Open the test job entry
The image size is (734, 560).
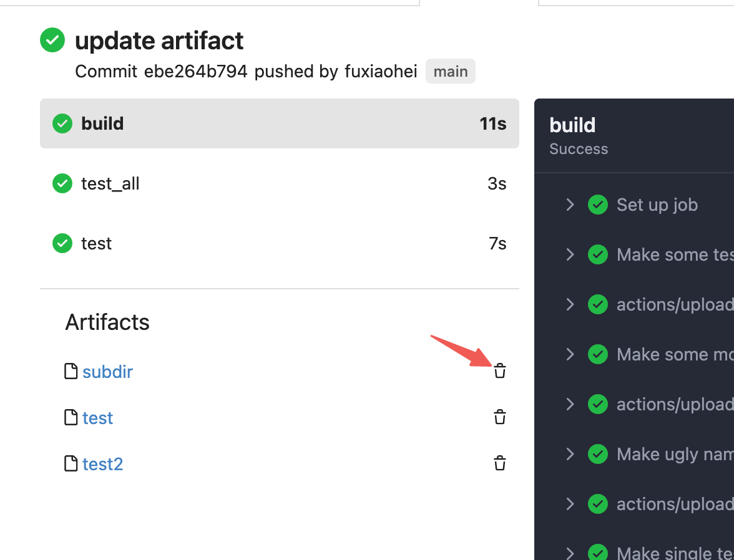279,243
